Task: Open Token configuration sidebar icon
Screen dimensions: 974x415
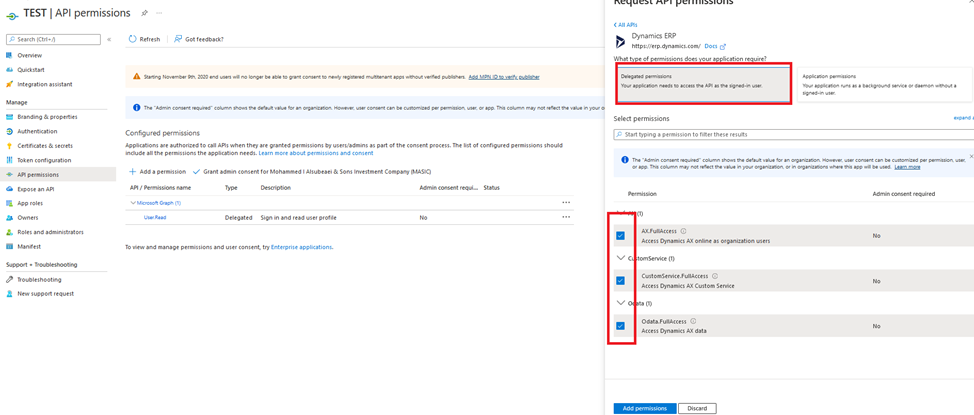Action: point(9,160)
